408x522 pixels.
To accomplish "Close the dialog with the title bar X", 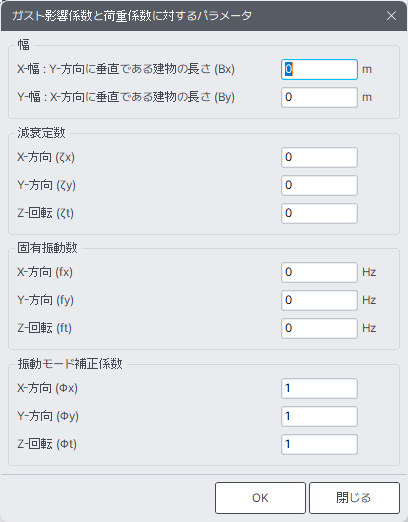I will point(391,16).
